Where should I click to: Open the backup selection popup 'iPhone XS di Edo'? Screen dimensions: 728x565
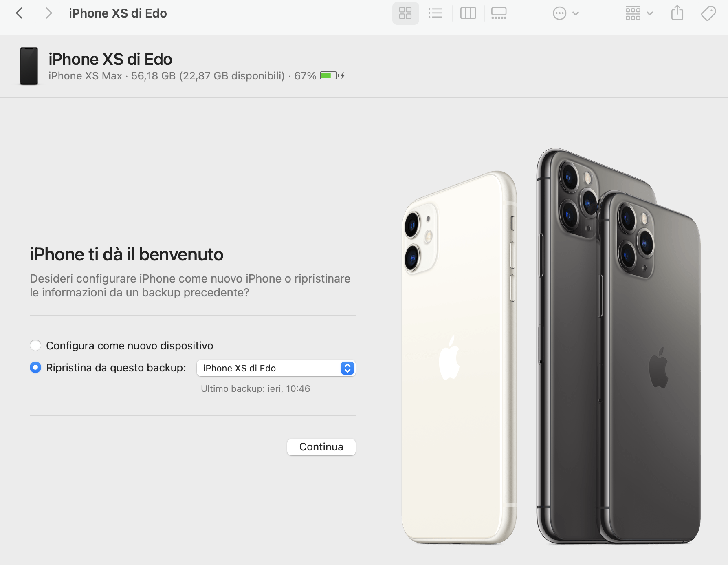click(x=276, y=368)
